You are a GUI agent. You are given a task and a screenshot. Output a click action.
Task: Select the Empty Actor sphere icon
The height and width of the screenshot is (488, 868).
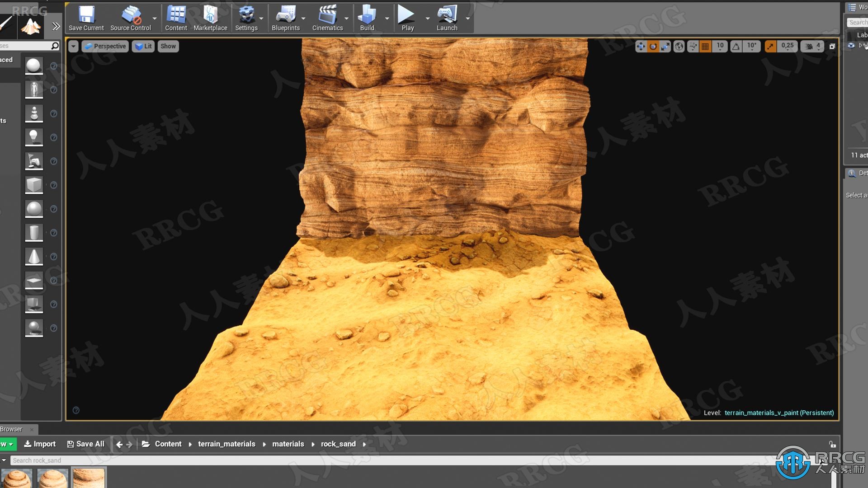coord(34,66)
